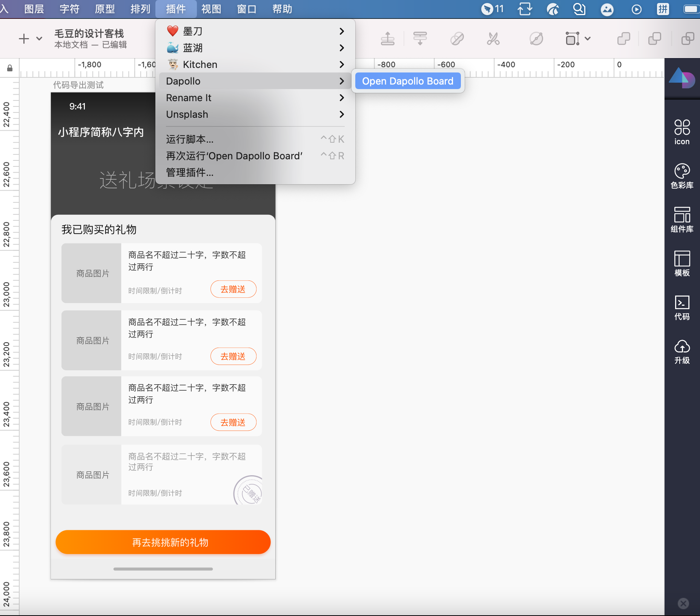Click the 我已购买的礼物 heading
The width and height of the screenshot is (700, 616).
coord(99,229)
